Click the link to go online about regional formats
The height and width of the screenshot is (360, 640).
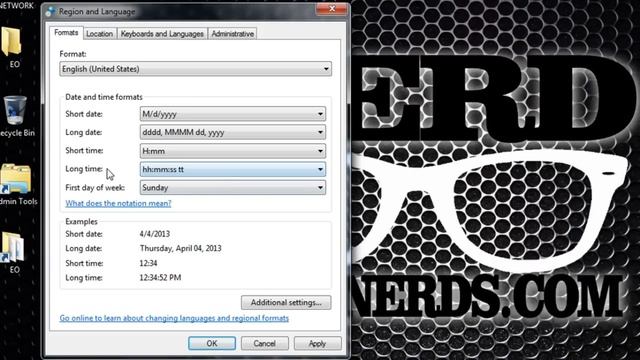click(x=174, y=318)
